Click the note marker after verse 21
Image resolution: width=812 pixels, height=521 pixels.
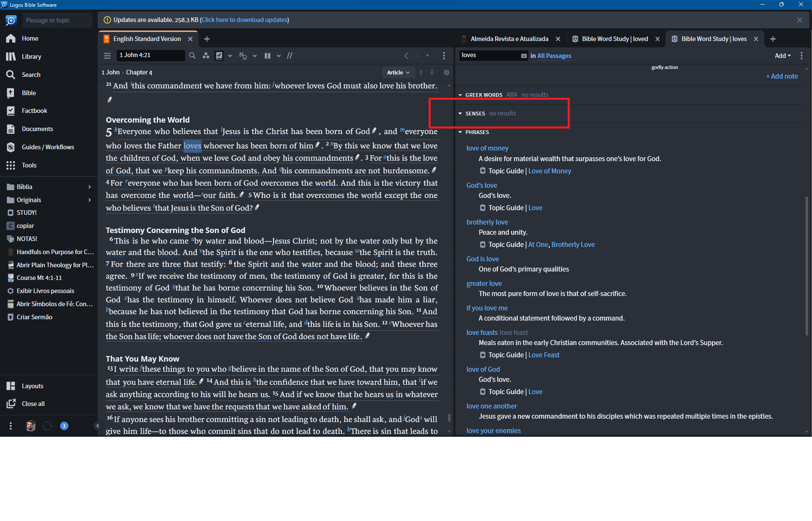109,100
